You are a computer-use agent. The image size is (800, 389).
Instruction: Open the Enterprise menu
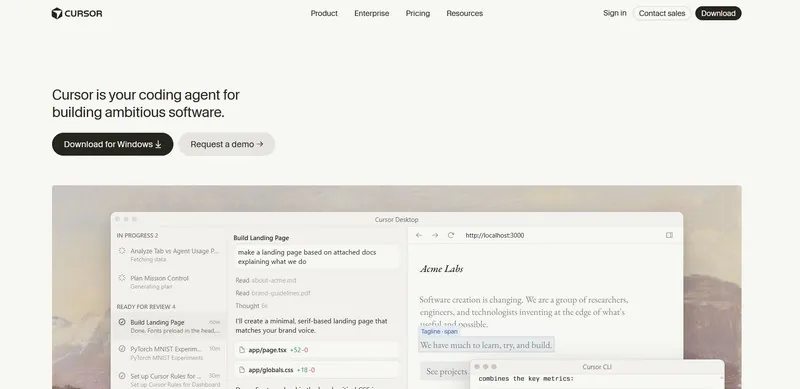[371, 13]
